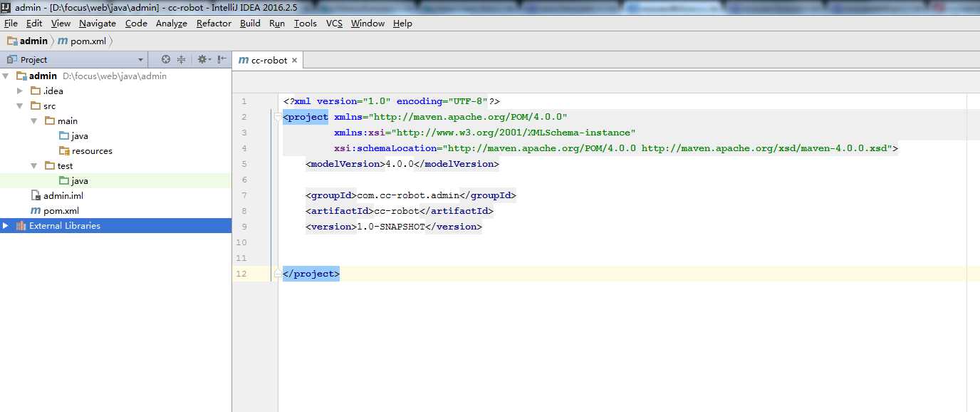Click Scroll from Source crosshair icon
The height and width of the screenshot is (412, 980).
(x=166, y=60)
